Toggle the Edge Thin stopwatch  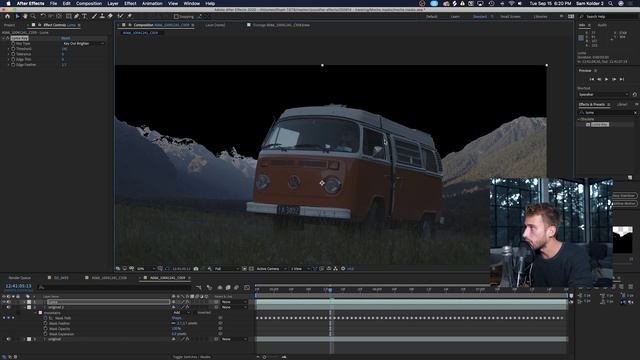13,59
